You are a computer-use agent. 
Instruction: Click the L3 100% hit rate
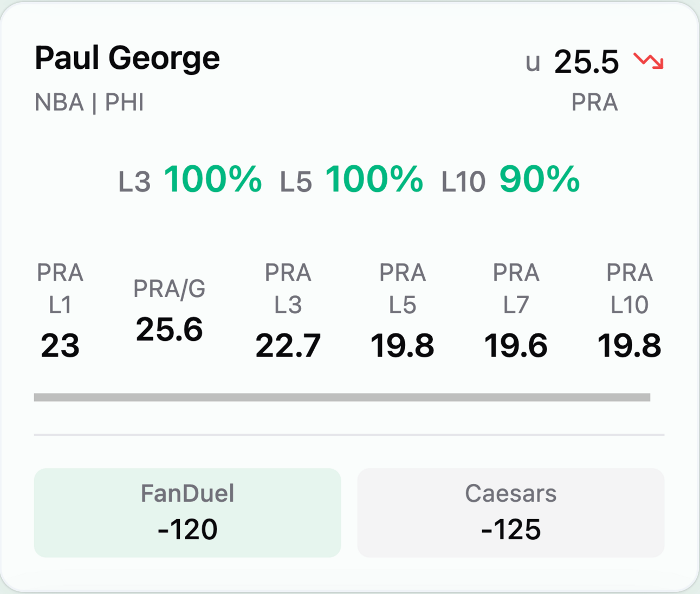click(190, 179)
